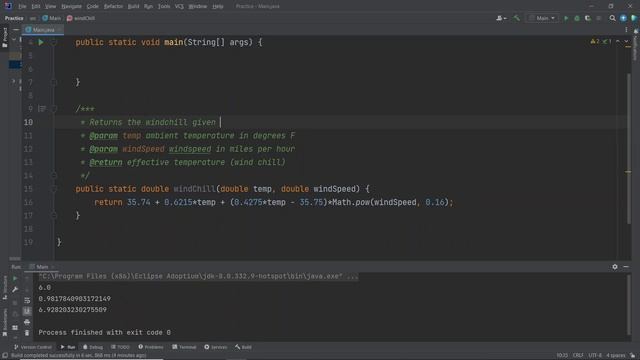Screen dimensions: 640x360
Task: Open the Help menu
Action: 218,7
